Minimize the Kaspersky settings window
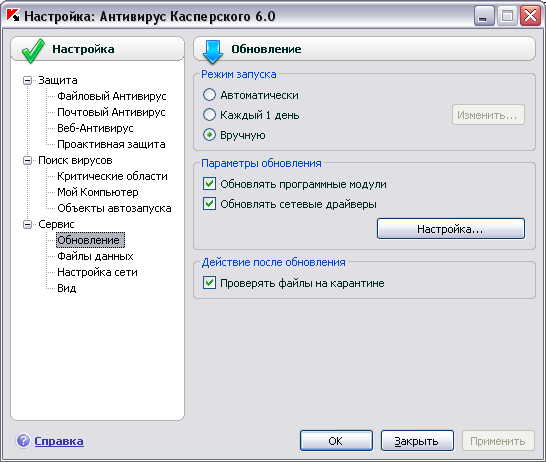Screen dimensions: 546x462 point(484,16)
